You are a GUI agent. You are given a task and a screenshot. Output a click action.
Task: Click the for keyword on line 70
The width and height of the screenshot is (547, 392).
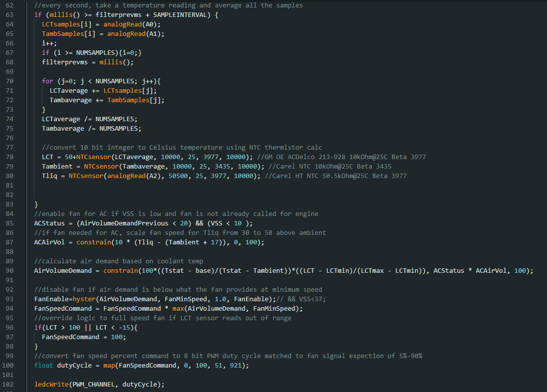[x=47, y=81]
